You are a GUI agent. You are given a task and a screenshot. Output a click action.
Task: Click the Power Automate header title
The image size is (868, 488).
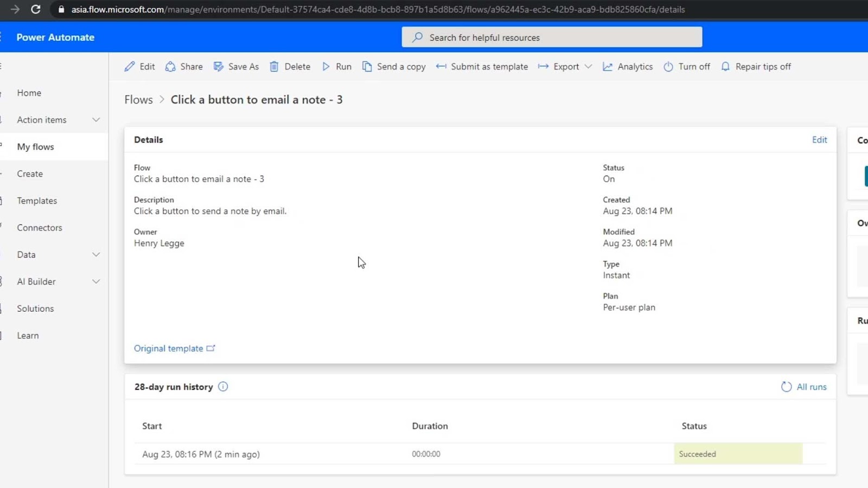coord(55,37)
